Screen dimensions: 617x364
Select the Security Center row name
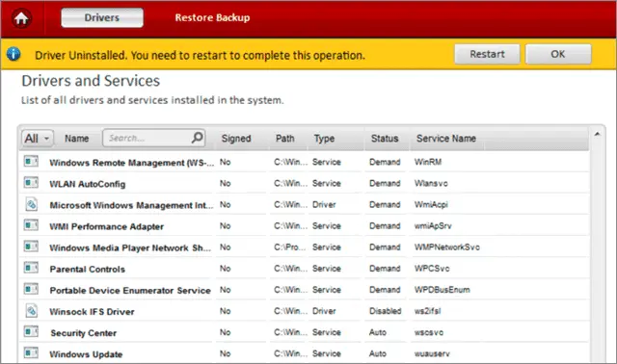(84, 333)
